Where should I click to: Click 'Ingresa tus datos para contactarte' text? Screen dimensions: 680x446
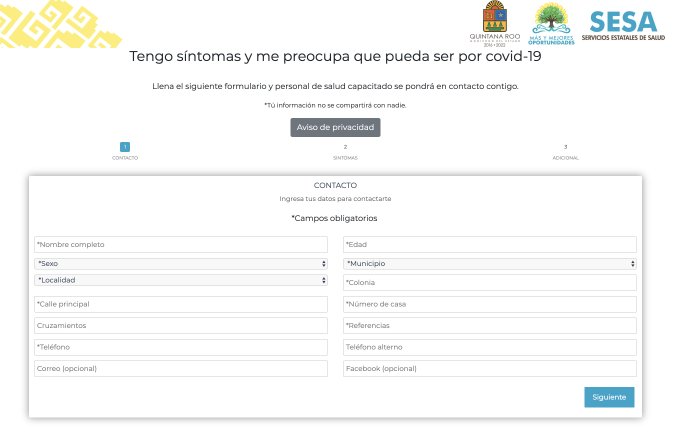point(335,199)
